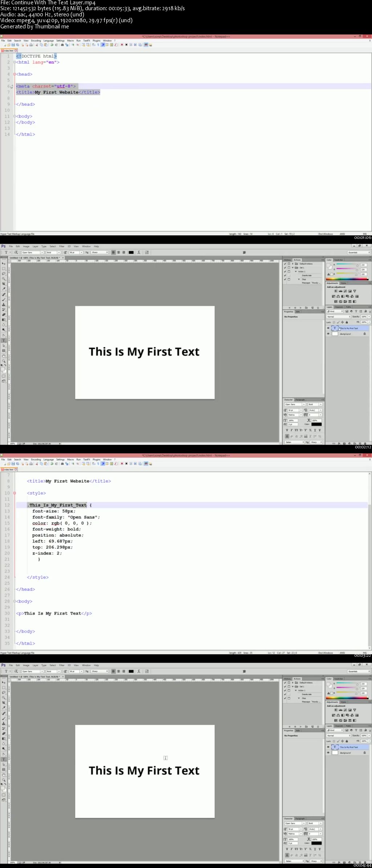Viewport: 372px width, 868px height.
Task: Add Brightness/Contrast adjustment in the 00:02:12 Photoshop frame
Action: click(x=336, y=291)
